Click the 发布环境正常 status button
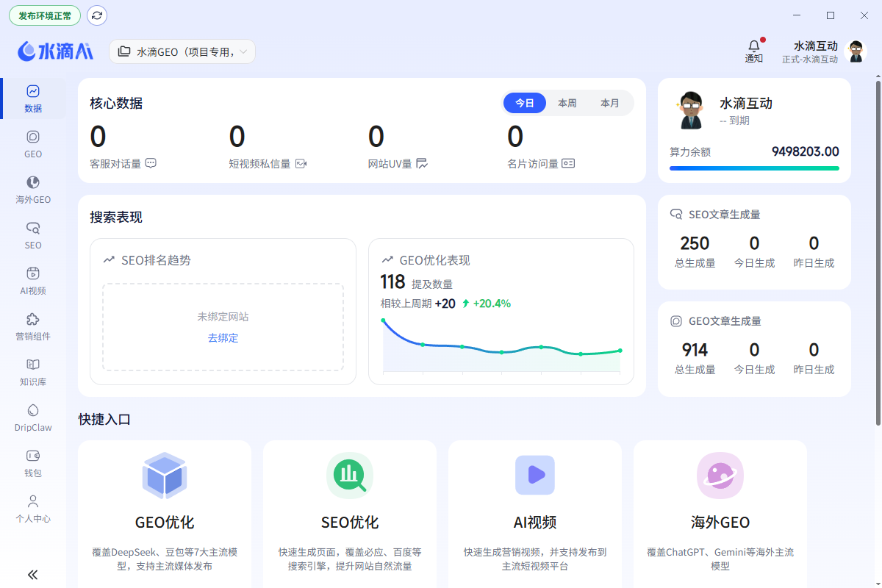 (x=45, y=15)
